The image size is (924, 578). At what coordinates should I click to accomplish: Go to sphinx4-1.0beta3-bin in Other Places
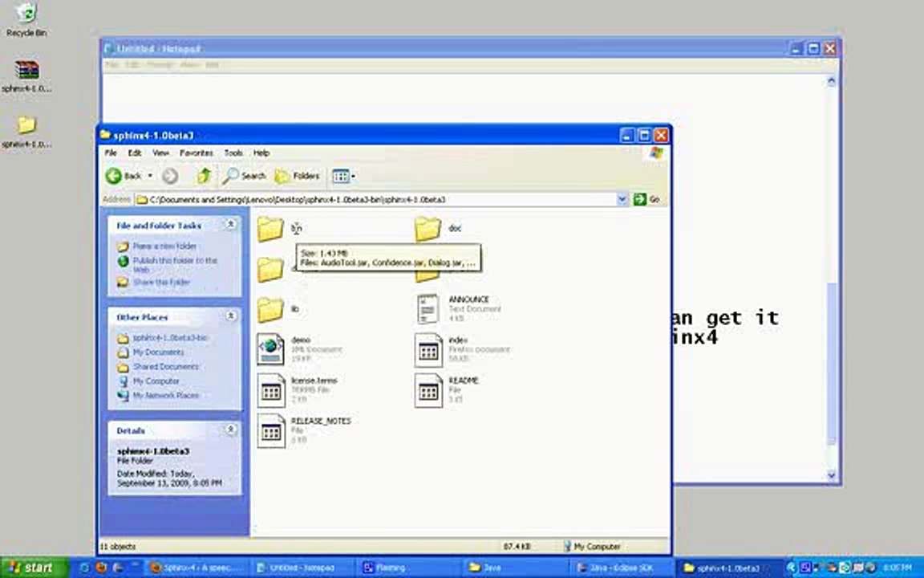pyautogui.click(x=170, y=338)
